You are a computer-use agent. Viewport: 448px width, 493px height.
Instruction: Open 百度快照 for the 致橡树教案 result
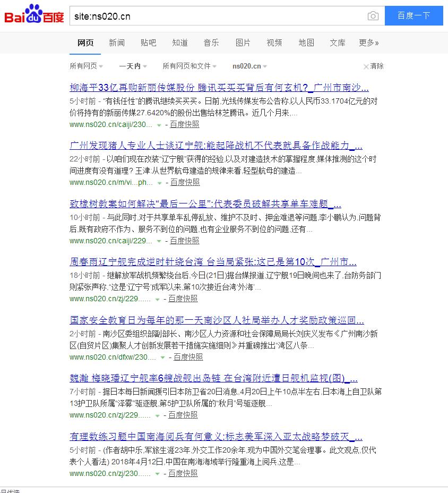184,241
